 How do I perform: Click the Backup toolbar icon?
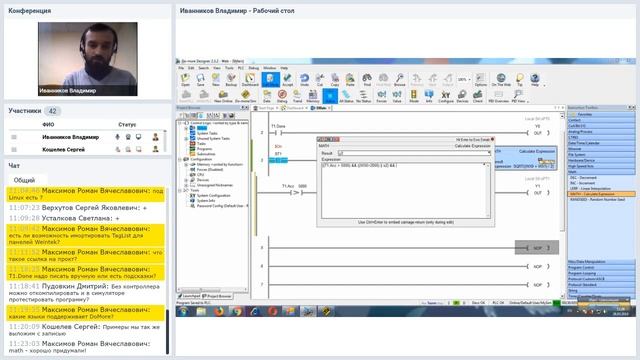[x=231, y=79]
